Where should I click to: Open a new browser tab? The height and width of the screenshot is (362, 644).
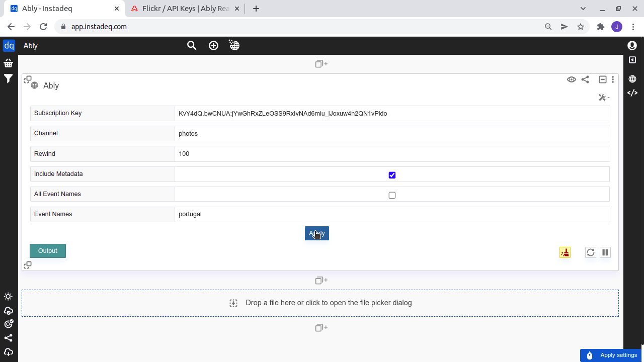256,9
